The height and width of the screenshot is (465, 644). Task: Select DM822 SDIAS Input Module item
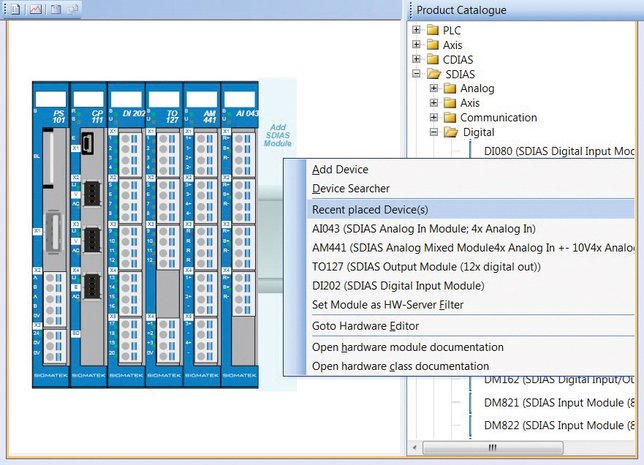tap(559, 425)
